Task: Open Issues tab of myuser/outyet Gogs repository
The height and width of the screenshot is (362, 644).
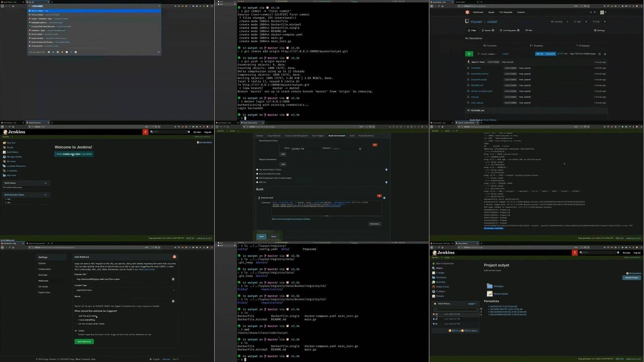Action: (x=487, y=30)
